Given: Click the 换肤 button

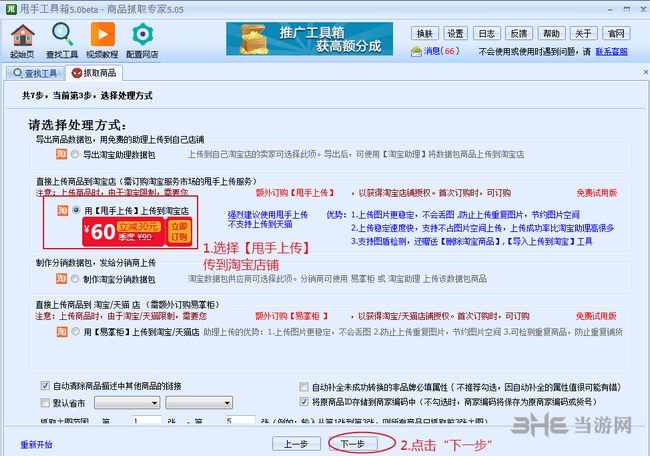Looking at the screenshot, I should [x=424, y=33].
